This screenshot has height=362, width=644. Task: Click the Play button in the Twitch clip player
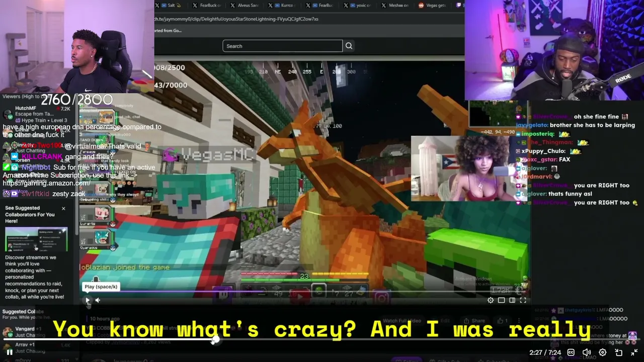pos(88,300)
